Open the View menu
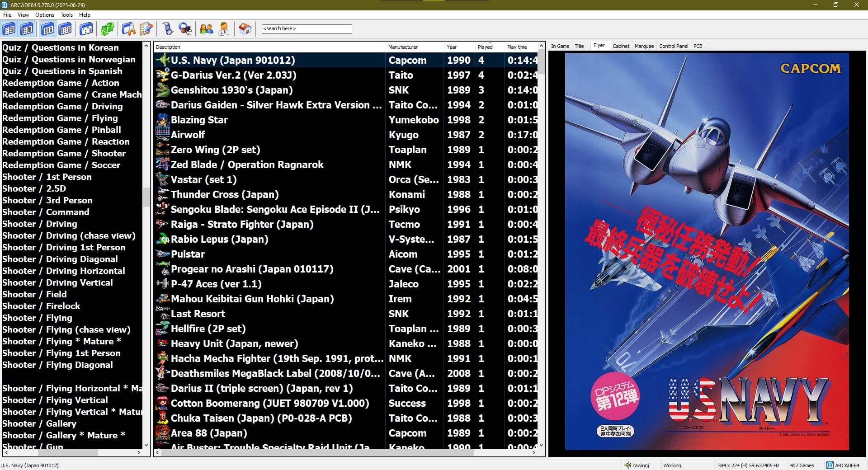This screenshot has width=868, height=470. click(x=23, y=15)
